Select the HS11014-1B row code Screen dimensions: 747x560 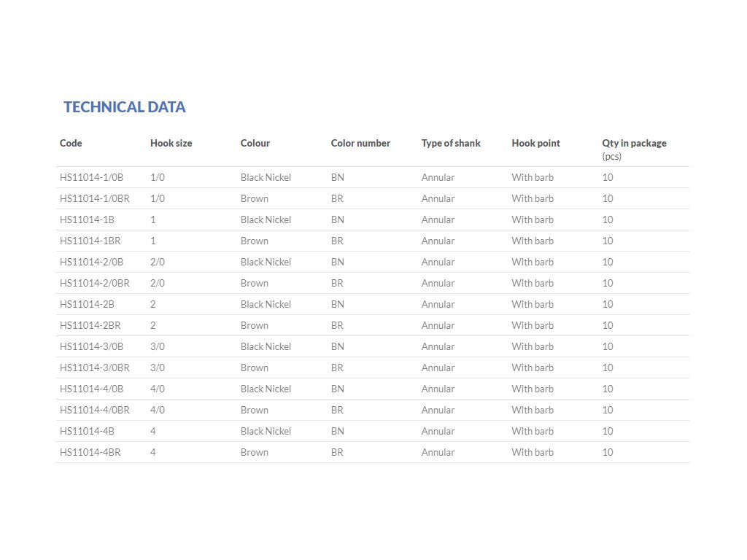(87, 219)
